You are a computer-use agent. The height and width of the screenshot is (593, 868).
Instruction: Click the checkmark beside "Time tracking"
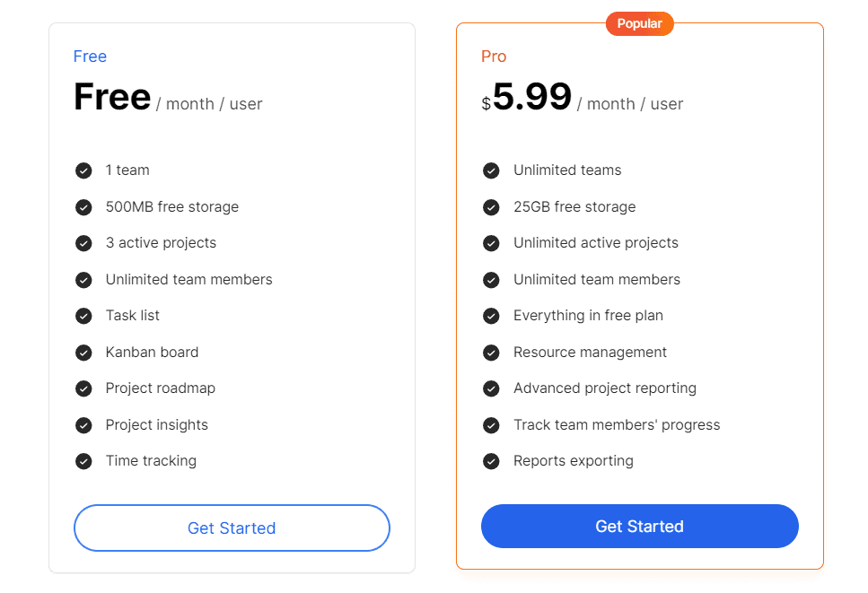[x=83, y=460]
